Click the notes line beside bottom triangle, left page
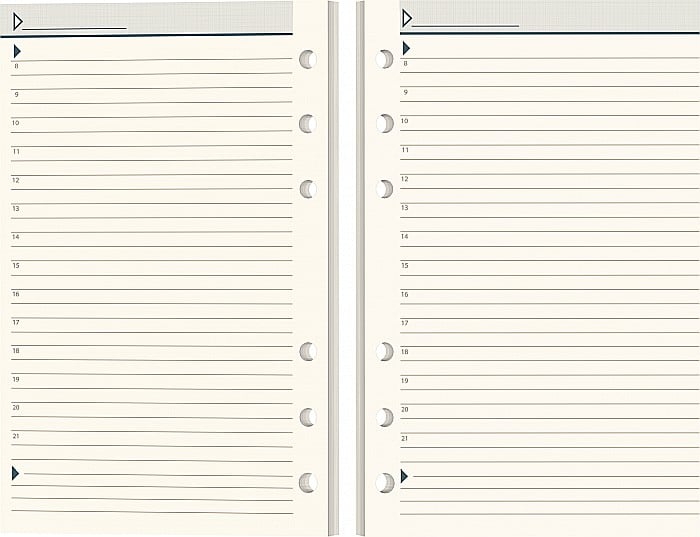 click(x=158, y=475)
